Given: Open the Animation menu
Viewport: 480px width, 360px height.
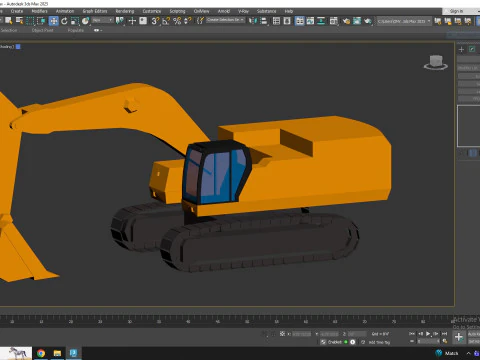Looking at the screenshot, I should (x=65, y=11).
